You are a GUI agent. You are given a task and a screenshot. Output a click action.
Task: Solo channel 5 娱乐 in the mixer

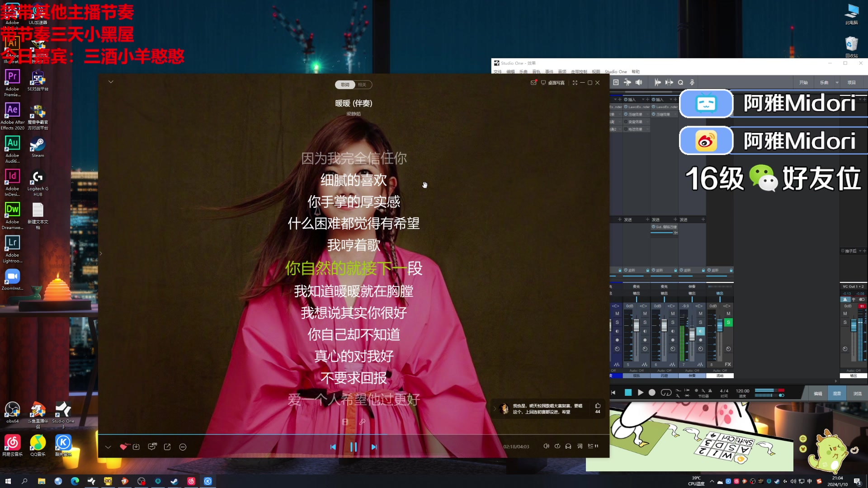tap(645, 322)
